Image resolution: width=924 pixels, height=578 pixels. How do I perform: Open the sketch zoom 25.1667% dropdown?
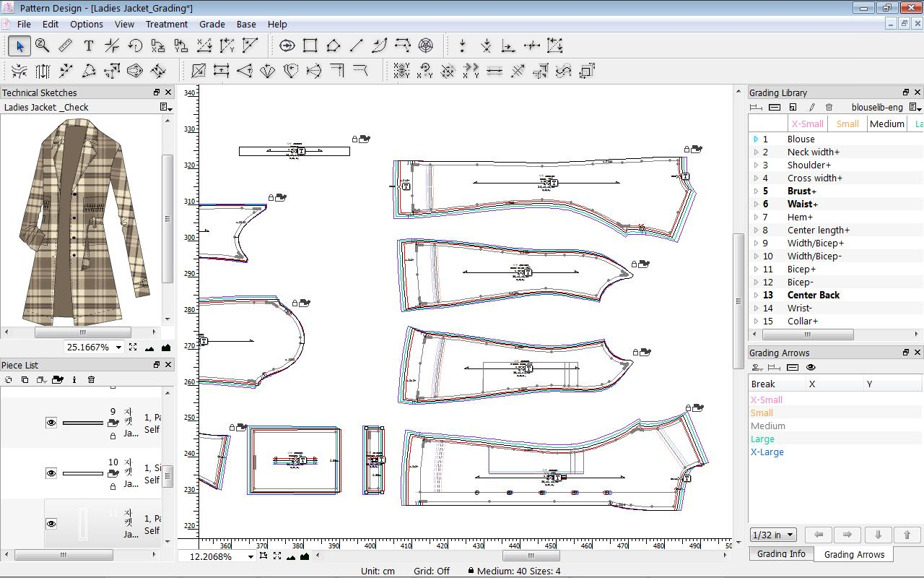[119, 348]
